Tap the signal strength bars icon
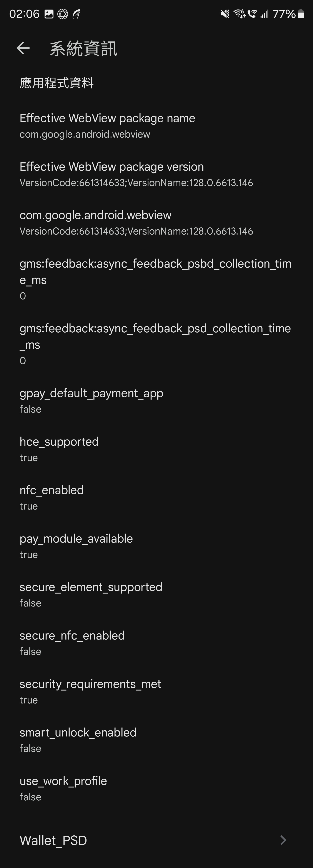 (264, 14)
